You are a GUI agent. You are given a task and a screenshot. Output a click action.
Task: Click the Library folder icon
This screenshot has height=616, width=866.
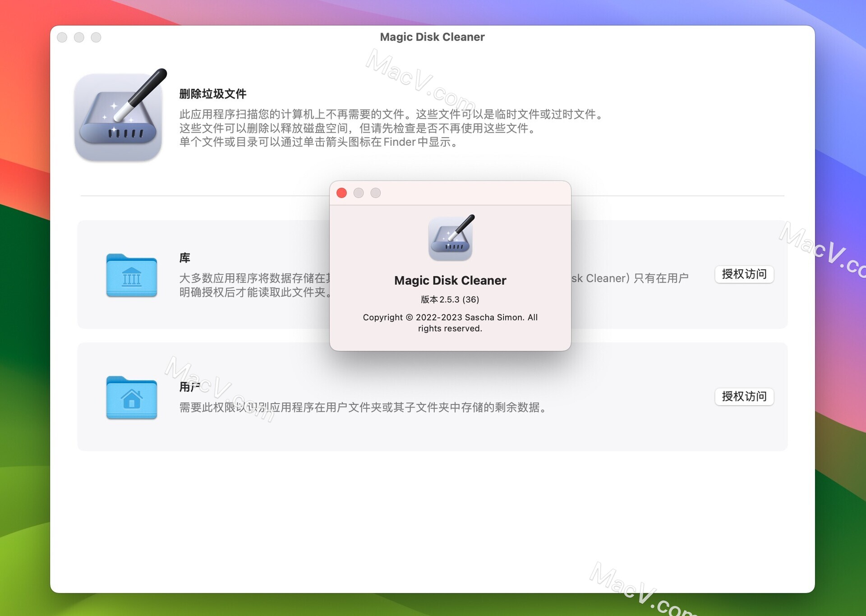coord(132,275)
